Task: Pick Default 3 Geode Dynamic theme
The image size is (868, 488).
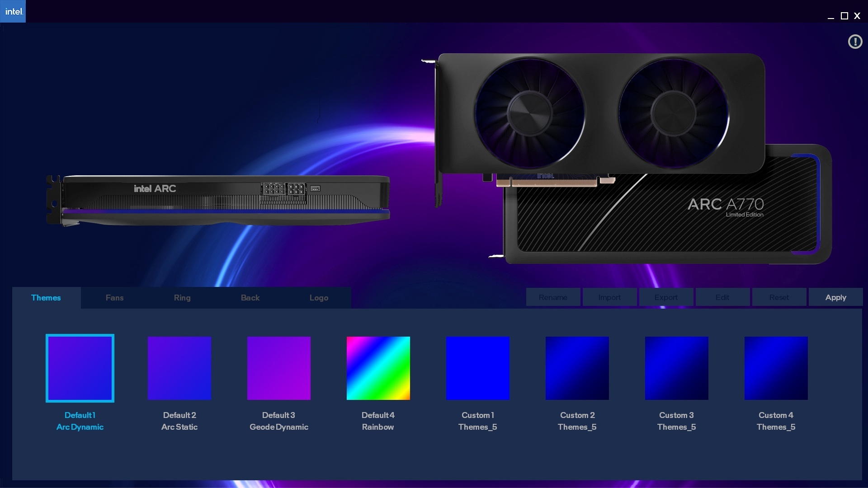Action: point(279,368)
